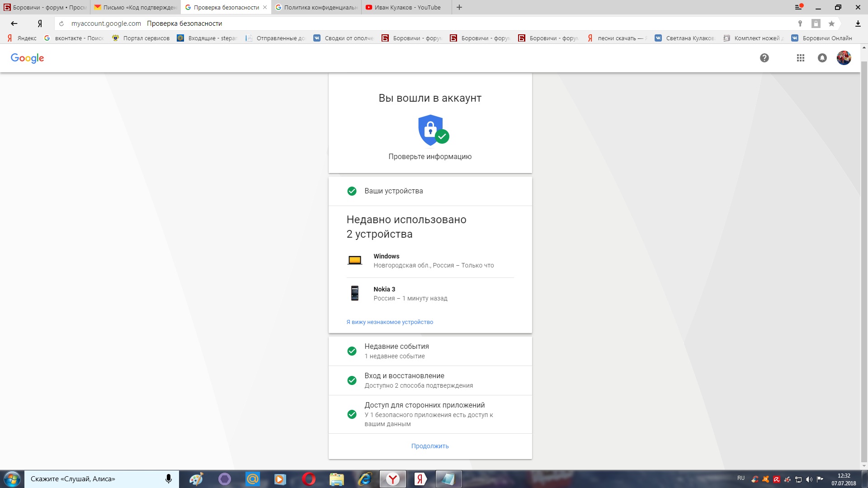This screenshot has width=868, height=488.
Task: Open a new tab with plus button
Action: click(459, 7)
